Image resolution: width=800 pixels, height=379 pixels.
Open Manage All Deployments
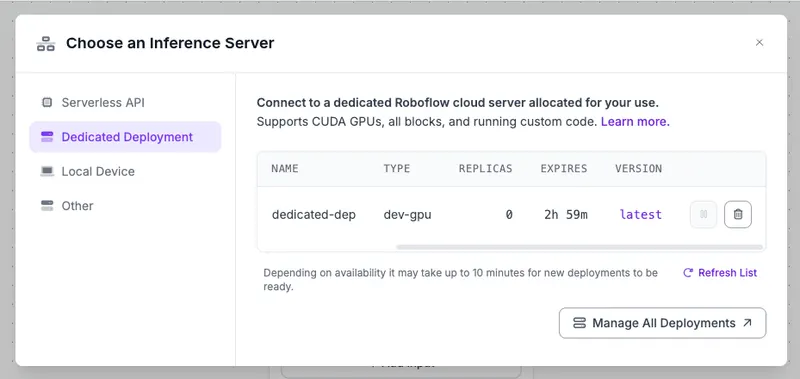(x=662, y=323)
